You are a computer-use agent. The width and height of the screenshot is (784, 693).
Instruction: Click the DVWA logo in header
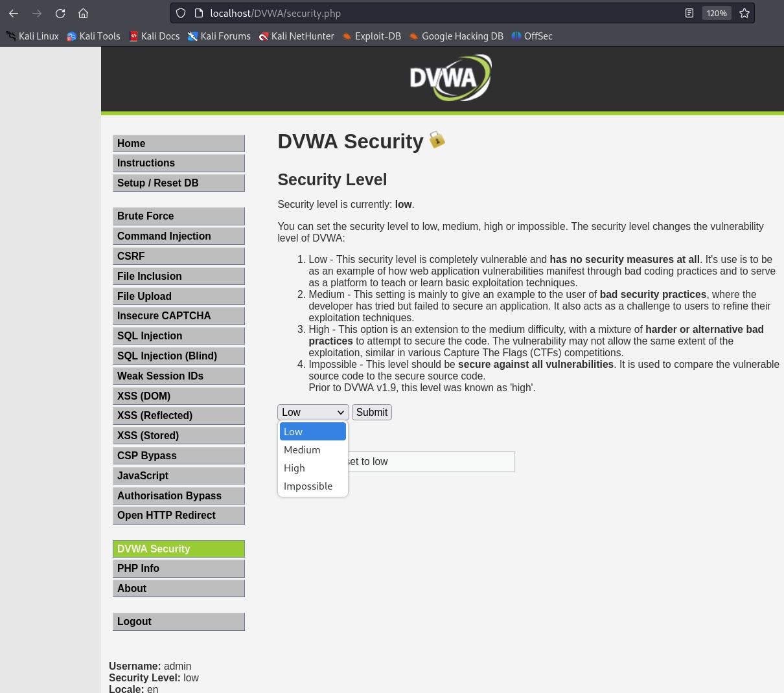450,78
